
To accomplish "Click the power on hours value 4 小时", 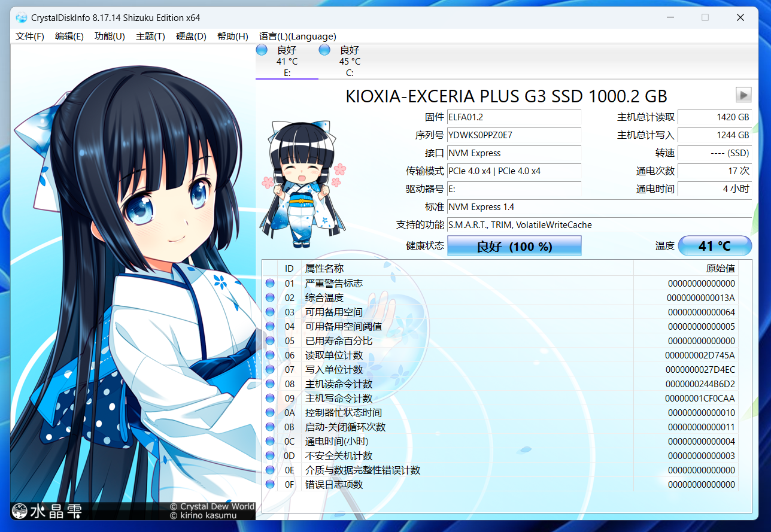I will click(715, 189).
